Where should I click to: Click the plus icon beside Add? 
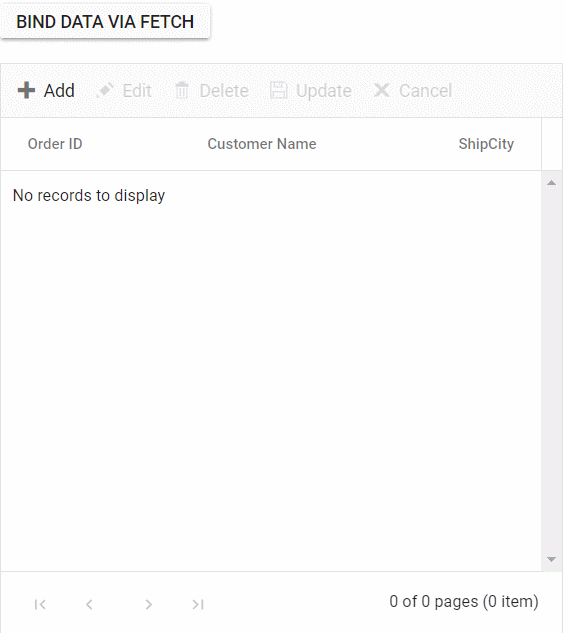pos(27,90)
